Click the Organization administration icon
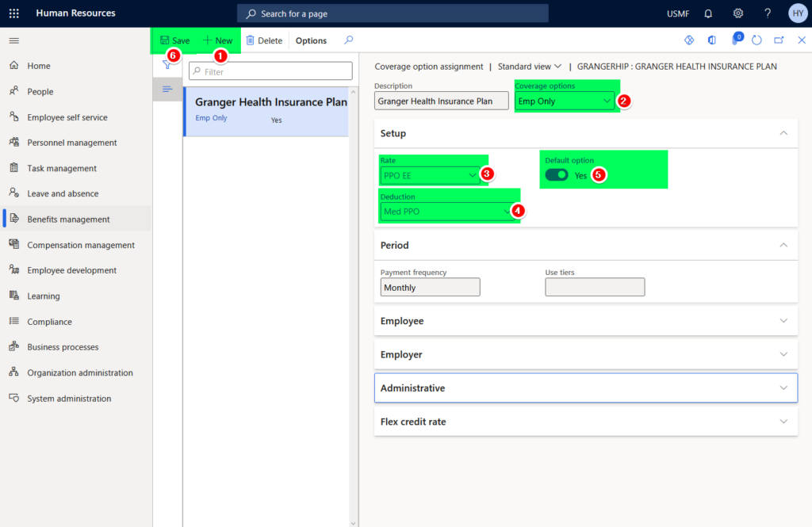812x527 pixels. pyautogui.click(x=14, y=372)
